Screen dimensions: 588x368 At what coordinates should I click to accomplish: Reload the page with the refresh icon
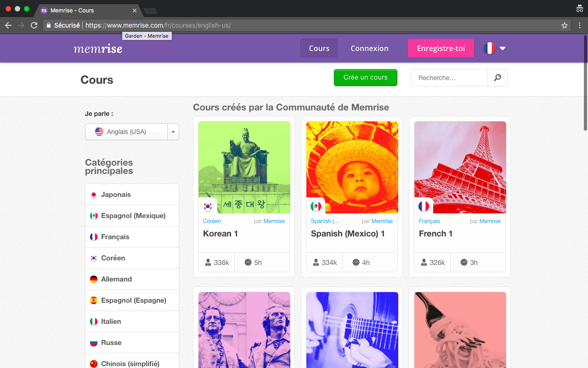pos(34,25)
